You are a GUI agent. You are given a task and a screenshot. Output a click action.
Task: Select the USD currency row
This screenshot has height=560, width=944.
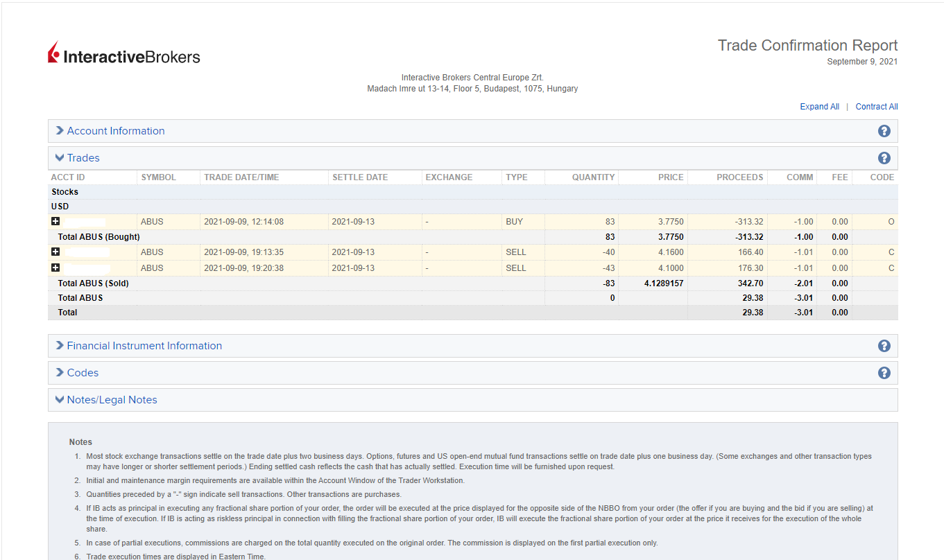(x=472, y=207)
